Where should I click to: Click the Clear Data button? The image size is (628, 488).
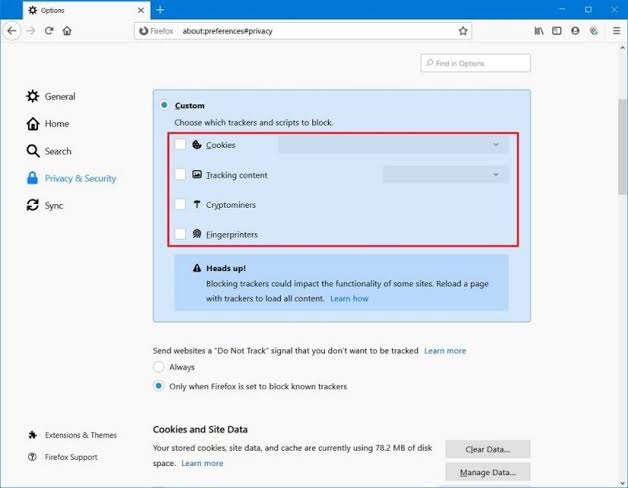pos(488,449)
